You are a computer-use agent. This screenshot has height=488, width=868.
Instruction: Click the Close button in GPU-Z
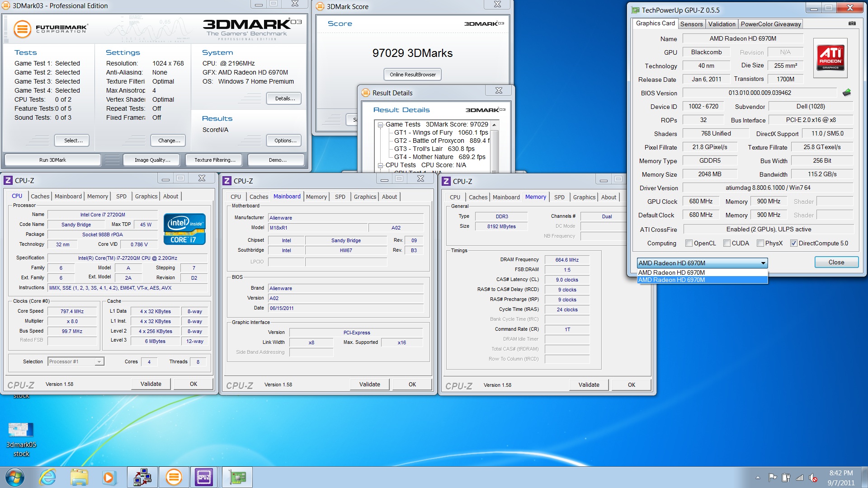click(x=836, y=262)
